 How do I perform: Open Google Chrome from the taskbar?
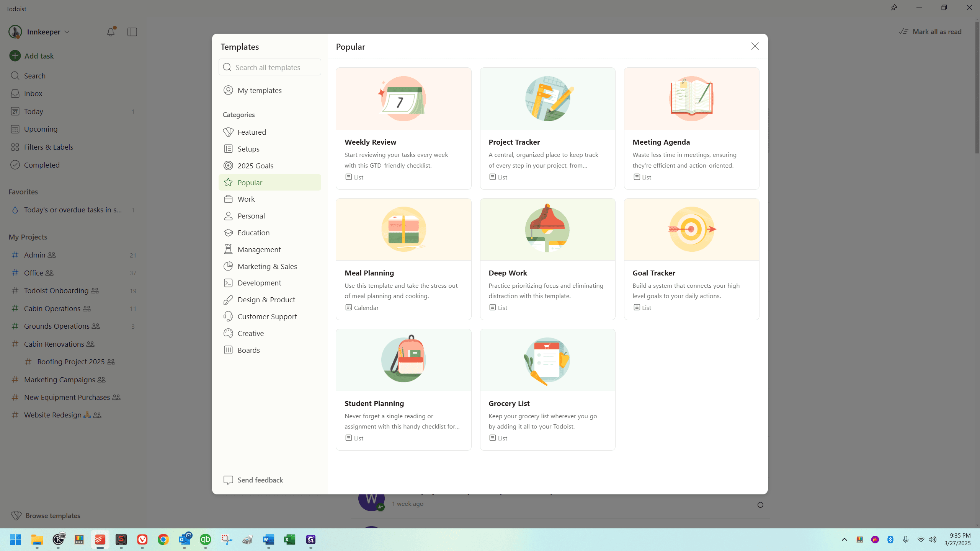pos(163,540)
